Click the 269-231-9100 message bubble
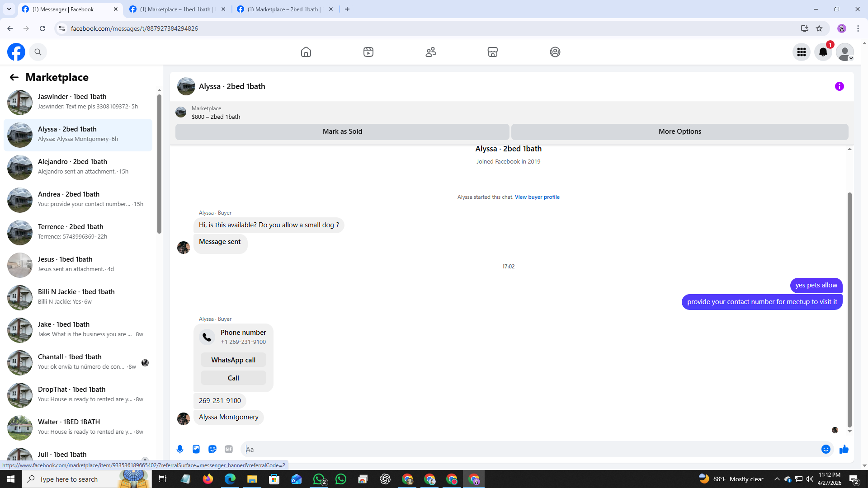Image resolution: width=868 pixels, height=488 pixels. [220, 401]
